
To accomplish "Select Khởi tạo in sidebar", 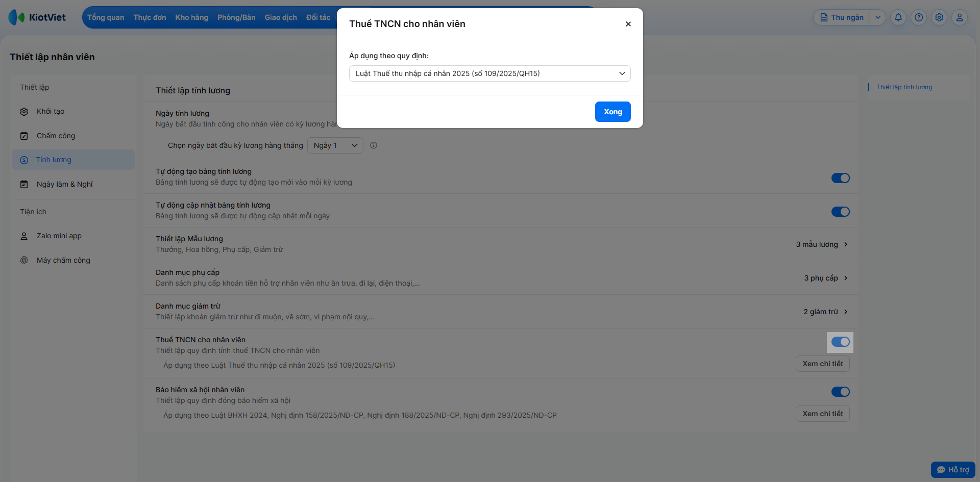I will pyautogui.click(x=73, y=111).
